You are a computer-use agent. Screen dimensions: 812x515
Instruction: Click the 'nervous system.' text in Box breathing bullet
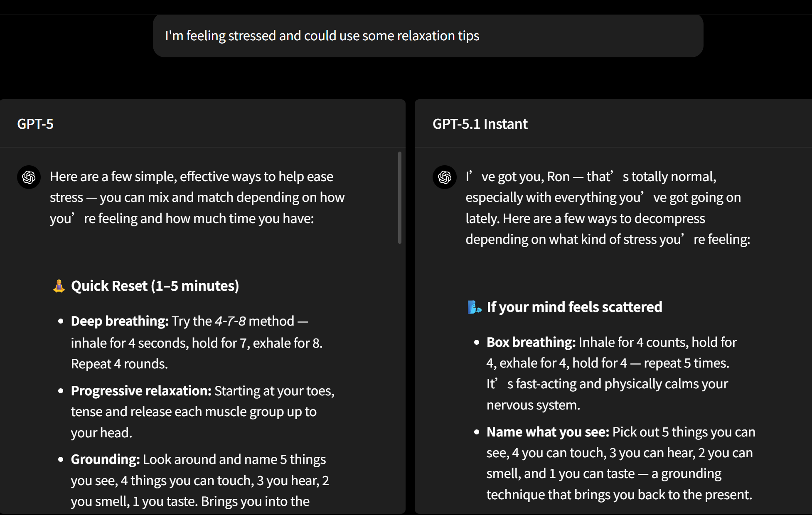click(x=533, y=405)
